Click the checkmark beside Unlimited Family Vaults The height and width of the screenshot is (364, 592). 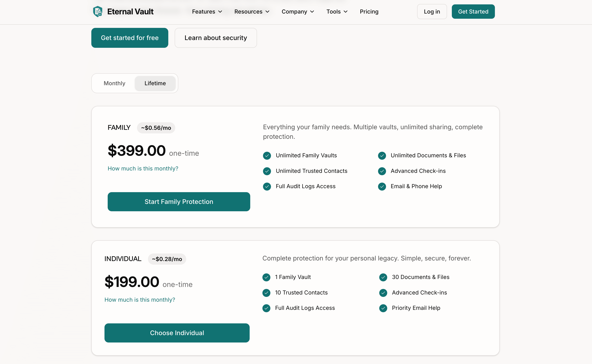coord(267,156)
